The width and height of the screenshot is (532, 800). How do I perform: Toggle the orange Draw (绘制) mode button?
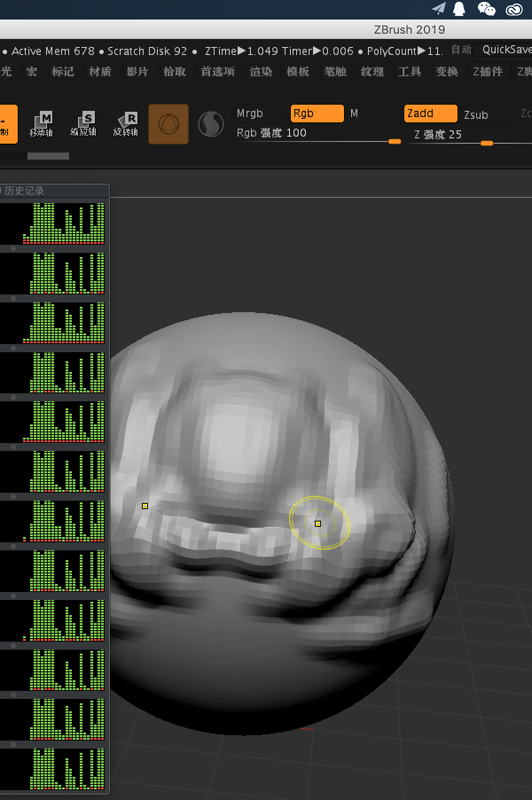pos(8,124)
